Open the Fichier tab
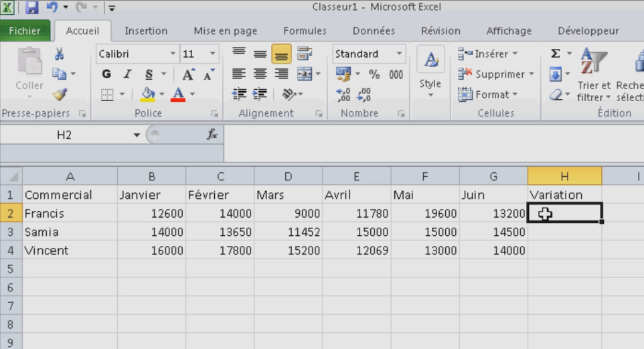Viewport: 644px width, 349px height. (x=25, y=31)
